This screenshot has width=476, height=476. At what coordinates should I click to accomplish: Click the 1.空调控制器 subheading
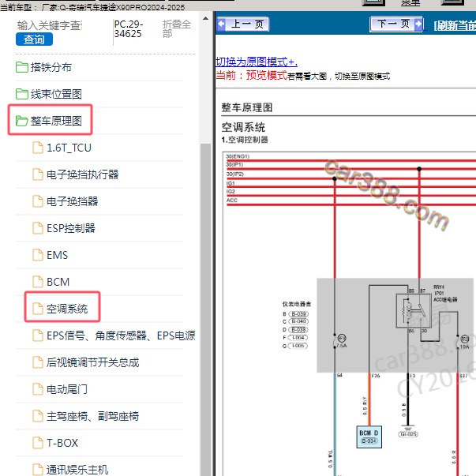pos(245,140)
